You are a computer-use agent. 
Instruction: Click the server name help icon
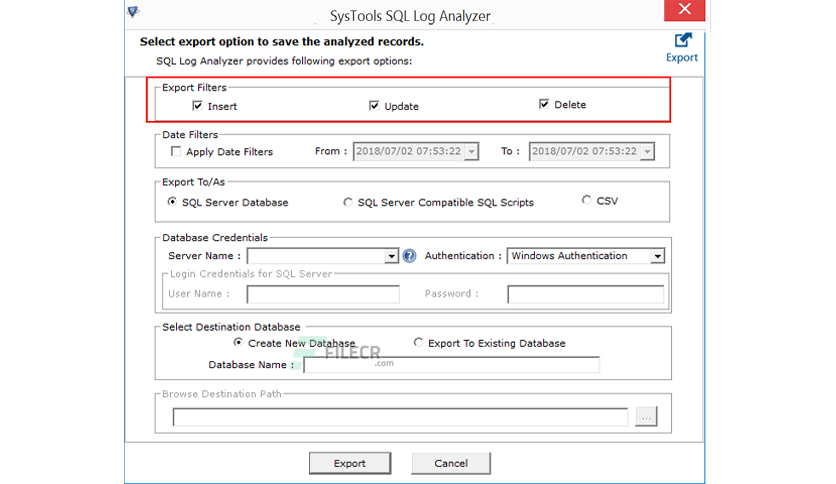point(409,256)
